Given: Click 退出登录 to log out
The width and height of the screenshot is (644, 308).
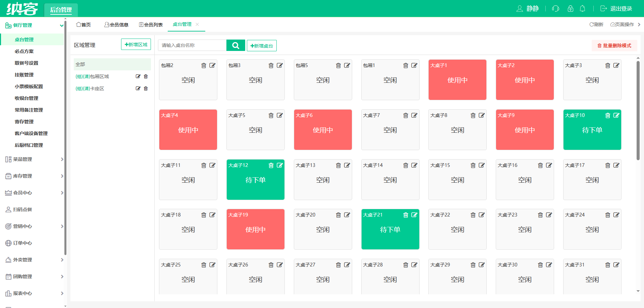Looking at the screenshot, I should (616, 8).
